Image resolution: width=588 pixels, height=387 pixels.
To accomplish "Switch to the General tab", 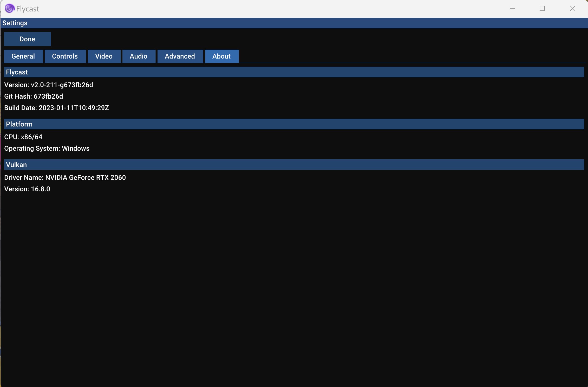I will [x=23, y=56].
